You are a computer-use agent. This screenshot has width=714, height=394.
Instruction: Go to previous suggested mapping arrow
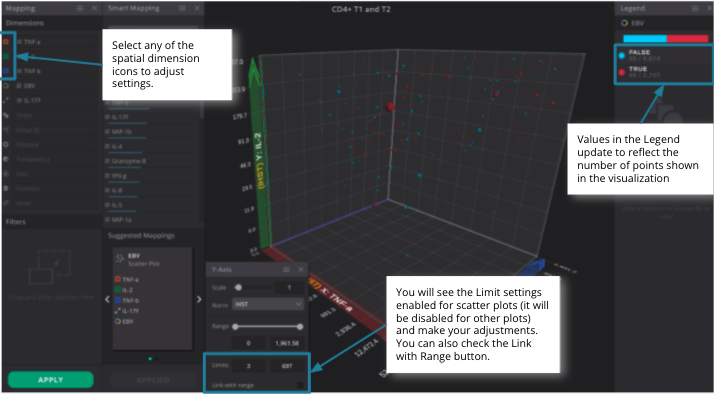pyautogui.click(x=107, y=299)
